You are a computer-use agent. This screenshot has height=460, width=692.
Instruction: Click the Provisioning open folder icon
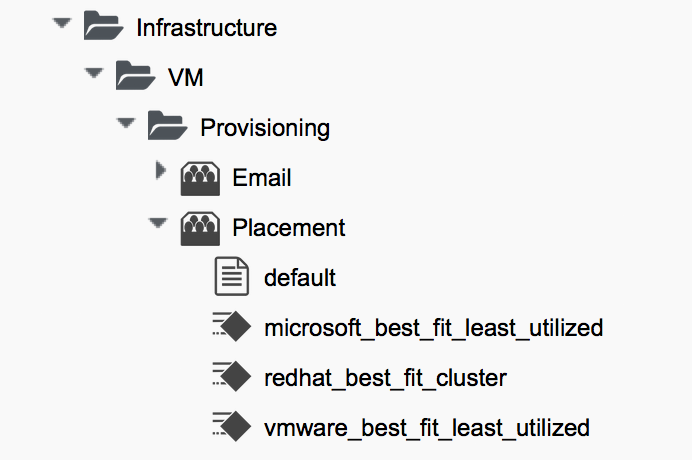click(168, 126)
